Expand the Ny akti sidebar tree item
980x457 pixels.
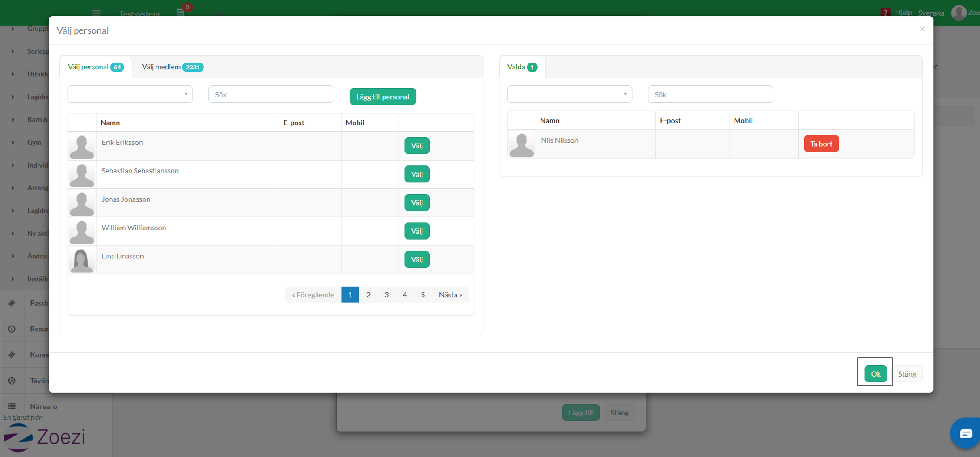13,233
